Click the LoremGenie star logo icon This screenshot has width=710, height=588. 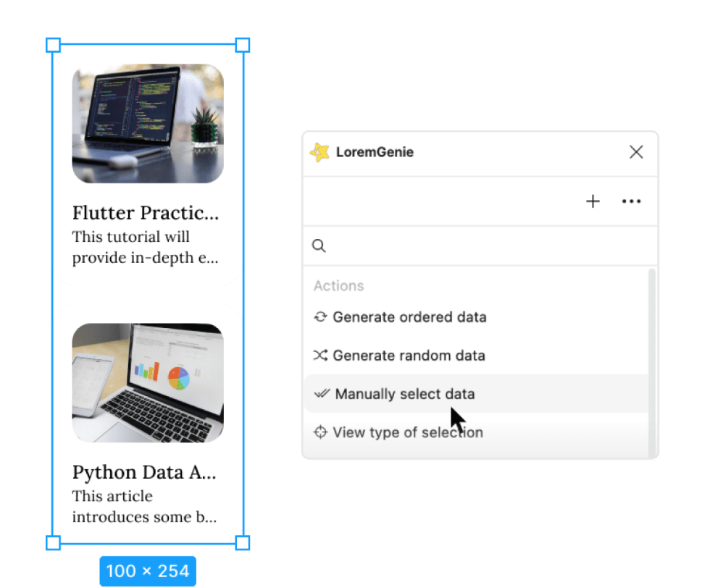pos(319,152)
